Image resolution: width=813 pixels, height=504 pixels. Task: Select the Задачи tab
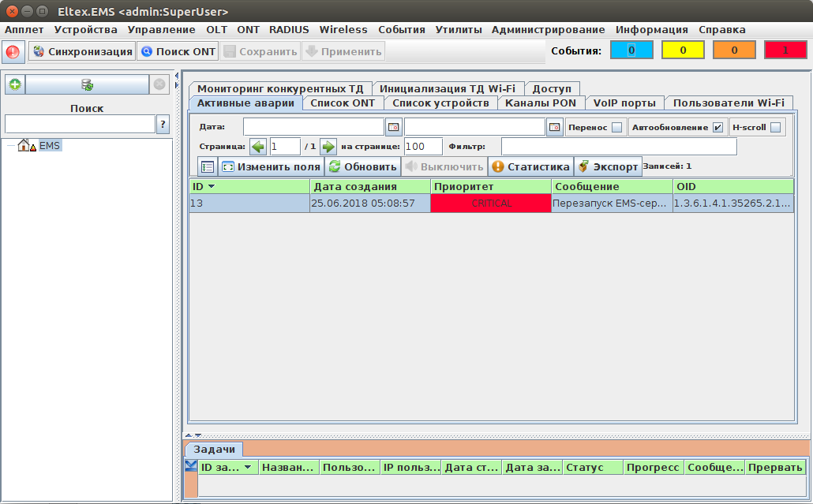pos(214,449)
